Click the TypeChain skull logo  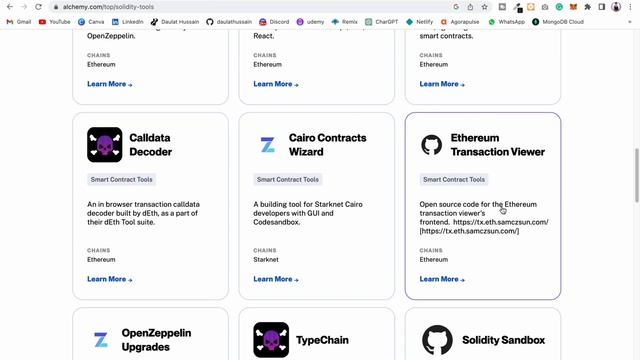pyautogui.click(x=271, y=340)
